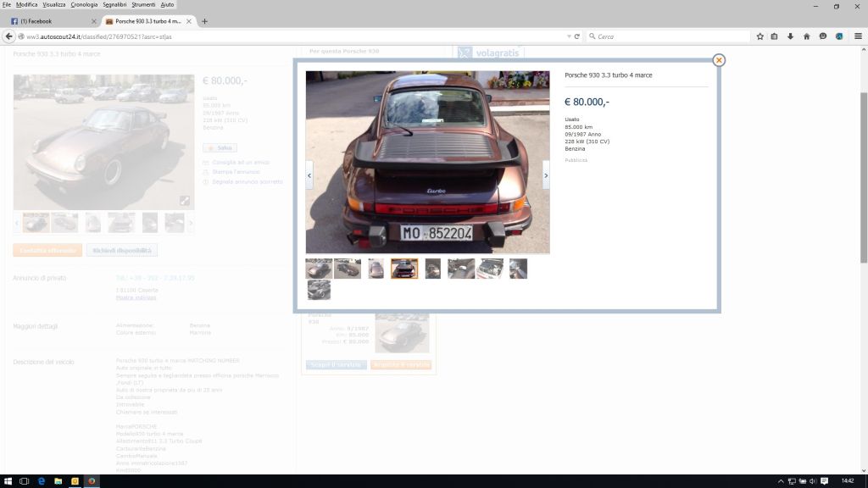
Task: Click the blue extension icon in toolbar
Action: [839, 36]
